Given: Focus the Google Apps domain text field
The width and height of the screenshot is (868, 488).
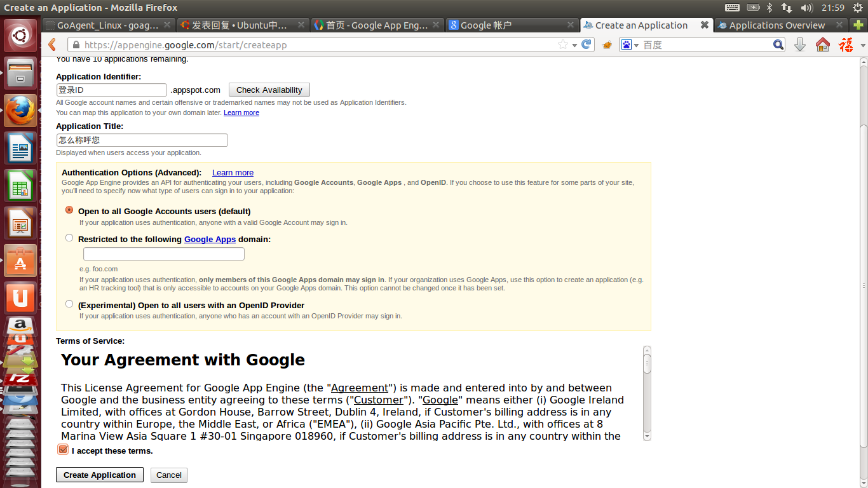Looking at the screenshot, I should coord(164,254).
